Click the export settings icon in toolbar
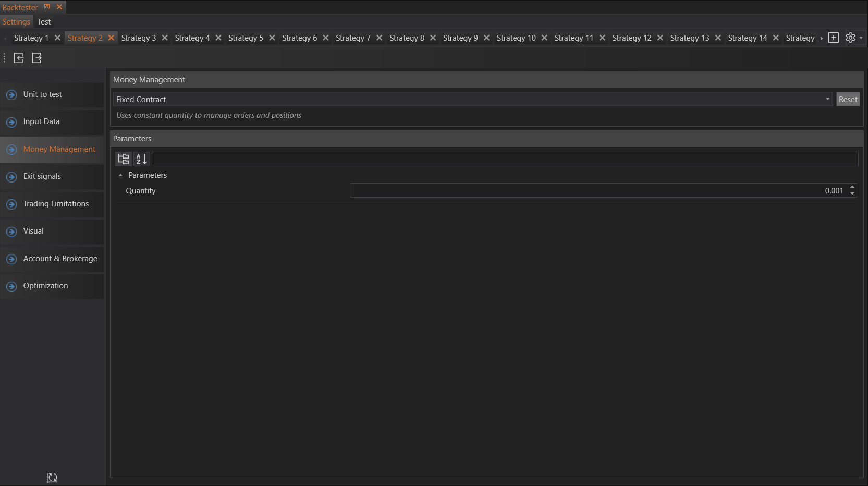Screen dimensions: 868x486 click(37, 58)
